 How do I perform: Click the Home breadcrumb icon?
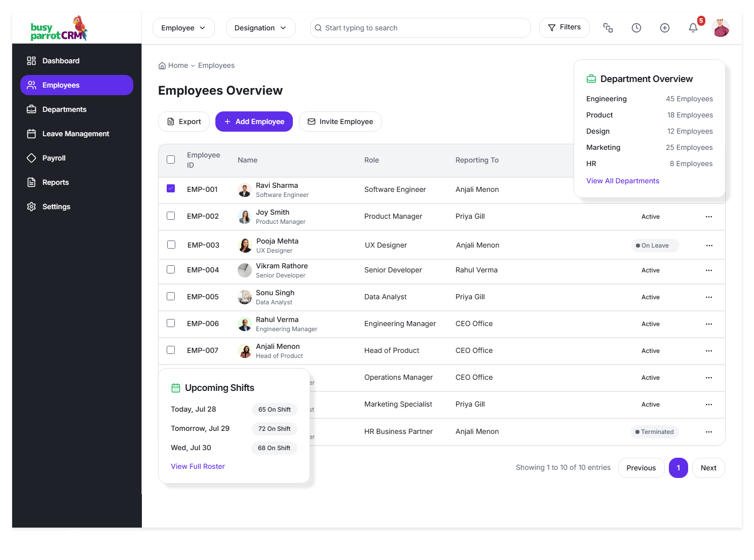pyautogui.click(x=162, y=66)
